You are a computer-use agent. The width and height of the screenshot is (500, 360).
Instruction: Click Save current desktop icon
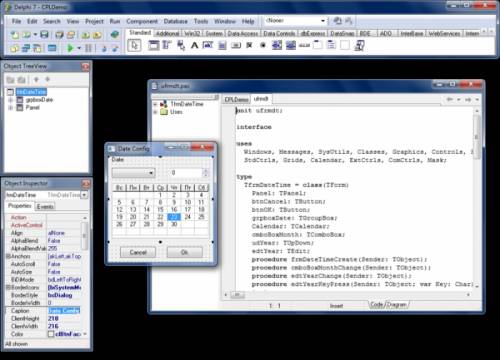(337, 21)
